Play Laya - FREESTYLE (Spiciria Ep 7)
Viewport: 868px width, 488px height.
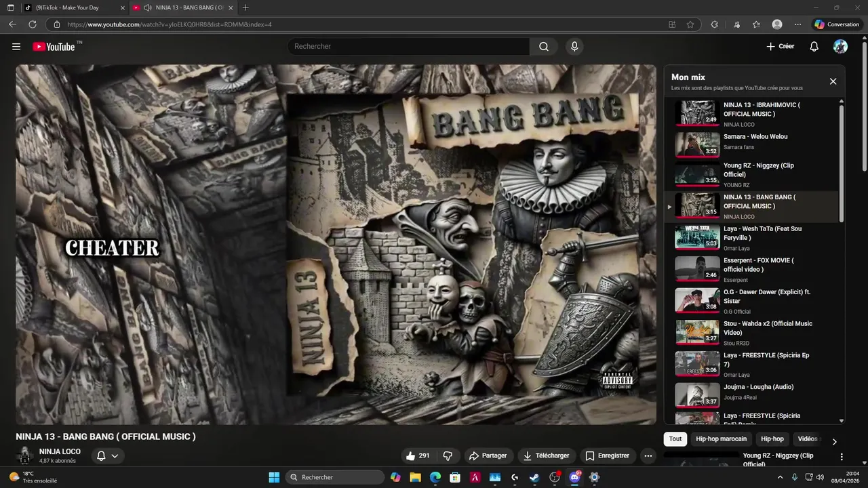point(753,365)
